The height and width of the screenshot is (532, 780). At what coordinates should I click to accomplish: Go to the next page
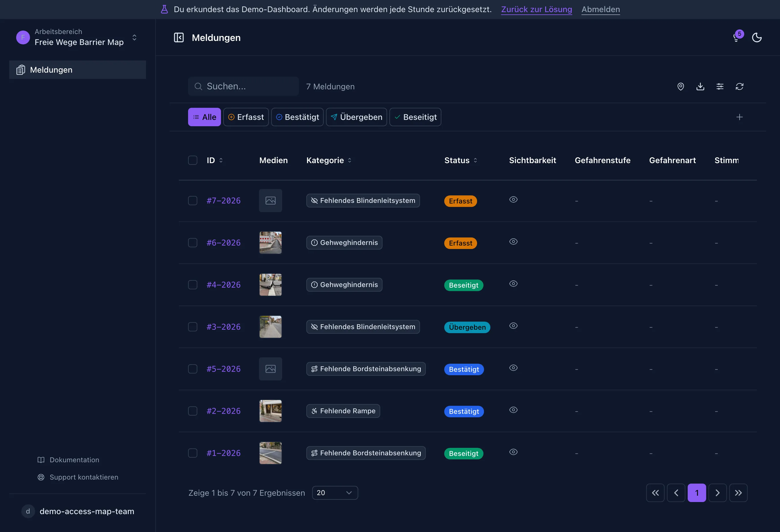[718, 493]
